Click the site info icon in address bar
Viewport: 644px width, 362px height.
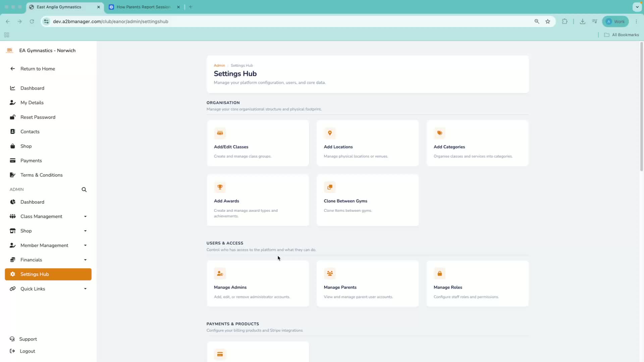tap(46, 21)
